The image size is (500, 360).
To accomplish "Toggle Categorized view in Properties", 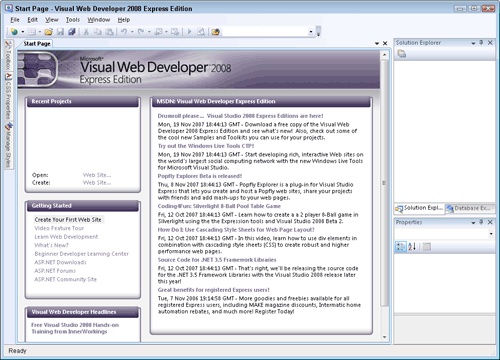I will tap(400, 247).
